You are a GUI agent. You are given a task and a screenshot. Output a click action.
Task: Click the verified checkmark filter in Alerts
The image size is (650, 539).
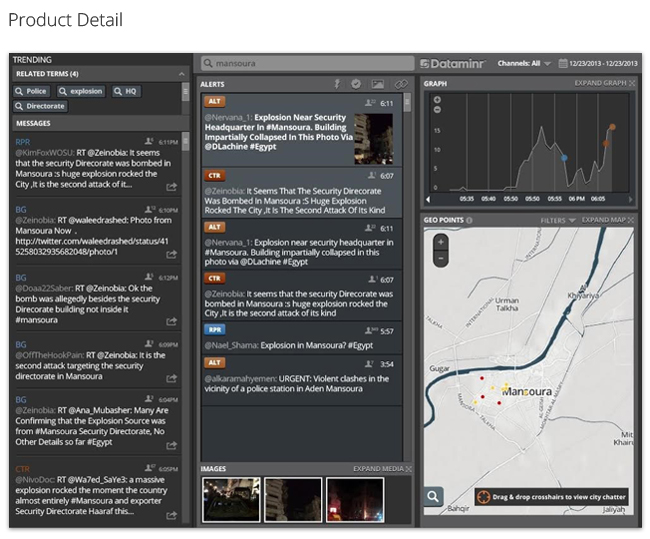point(356,84)
